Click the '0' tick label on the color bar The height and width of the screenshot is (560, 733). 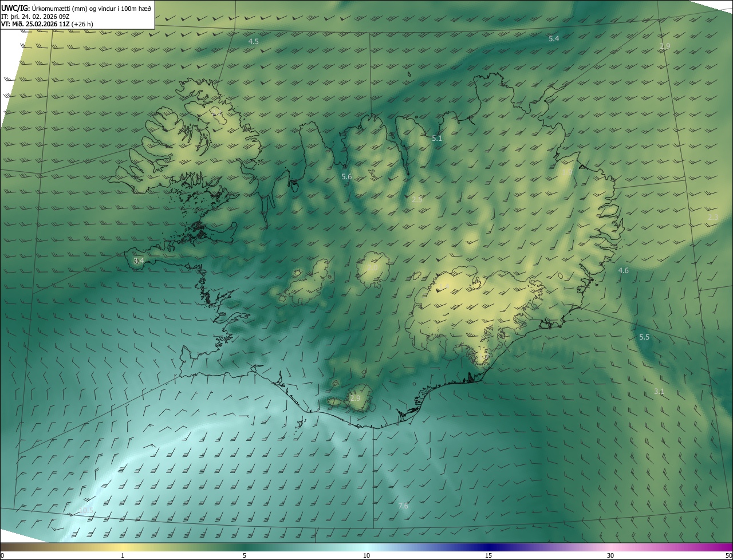click(2, 555)
